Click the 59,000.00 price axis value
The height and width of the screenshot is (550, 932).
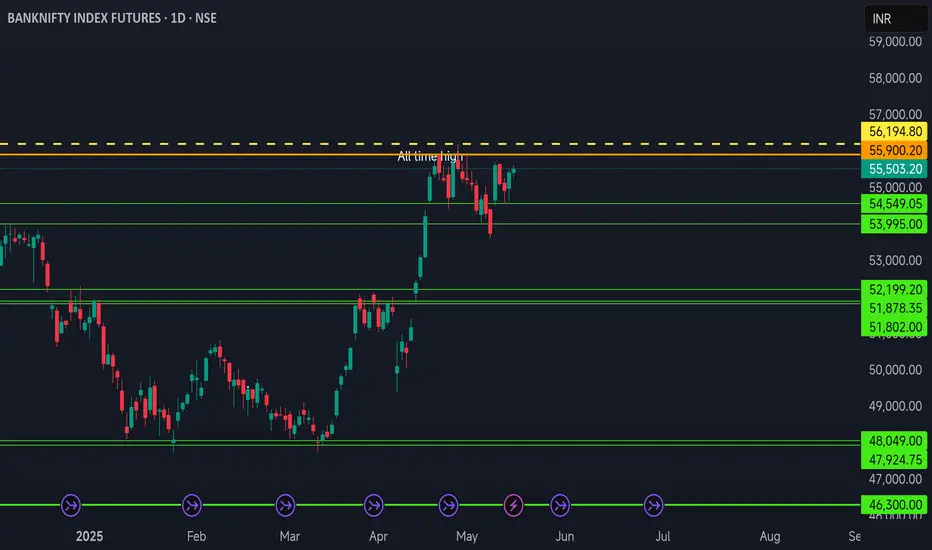click(x=895, y=42)
